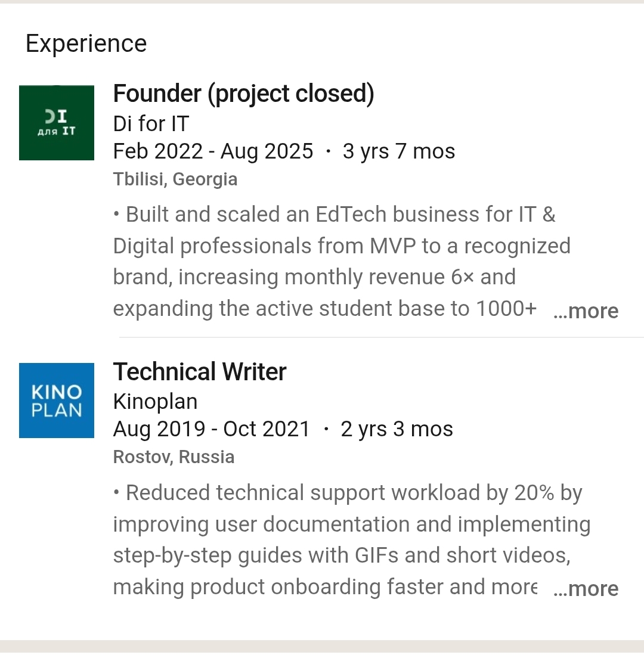
Task: Click the '2 yrs 3 mos' duration
Action: point(397,429)
